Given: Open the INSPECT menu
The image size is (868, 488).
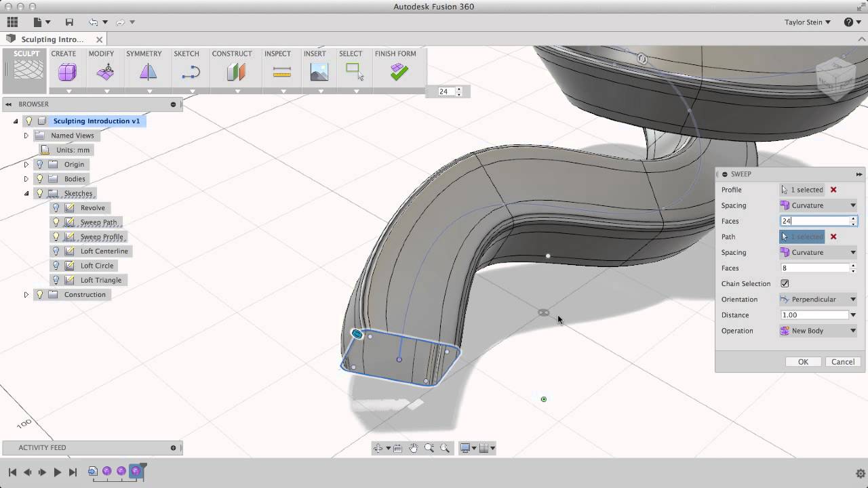Looking at the screenshot, I should [277, 54].
